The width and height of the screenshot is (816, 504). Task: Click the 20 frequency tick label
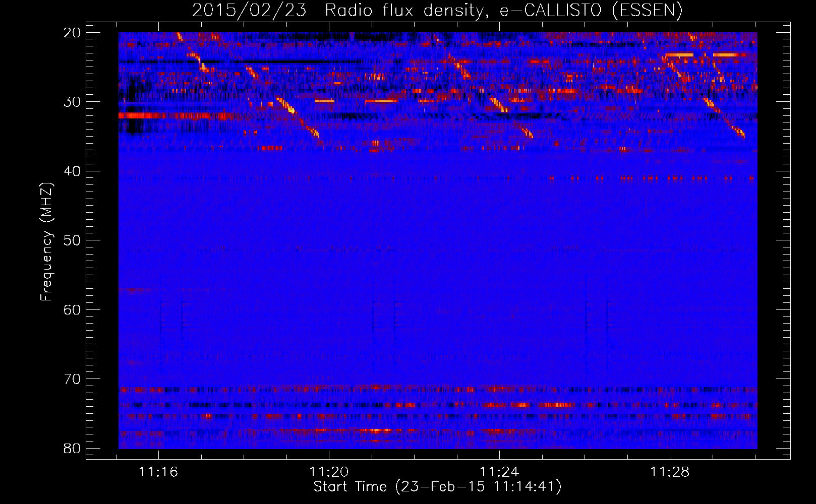pyautogui.click(x=73, y=33)
